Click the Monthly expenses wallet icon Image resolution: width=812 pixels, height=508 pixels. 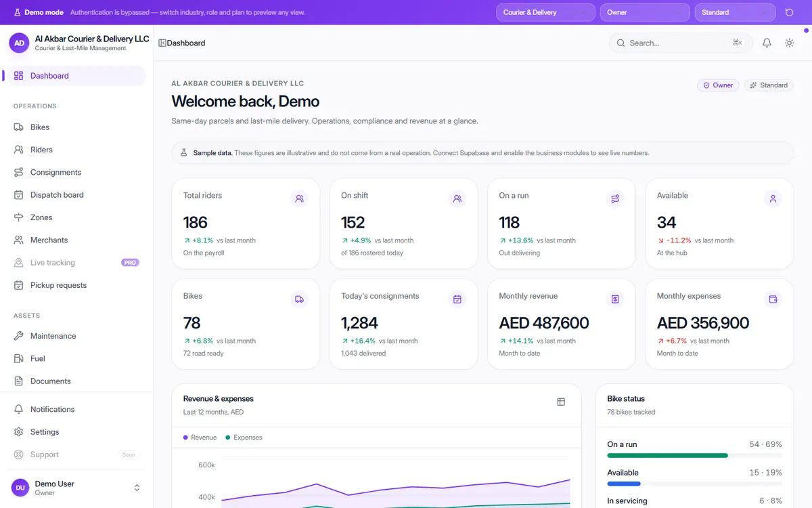tap(773, 299)
